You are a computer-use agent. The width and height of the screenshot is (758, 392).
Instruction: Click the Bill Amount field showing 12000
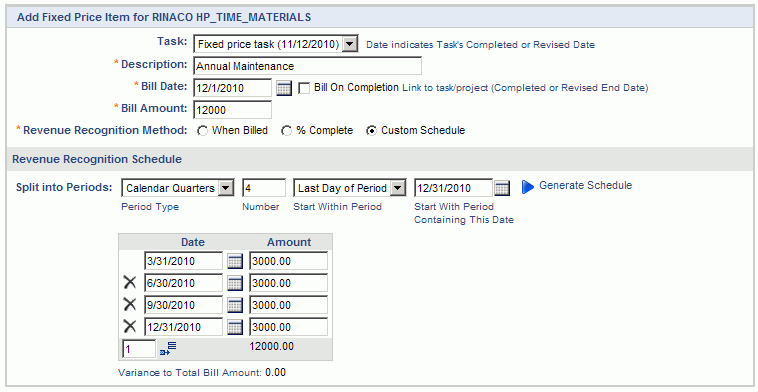tap(233, 110)
